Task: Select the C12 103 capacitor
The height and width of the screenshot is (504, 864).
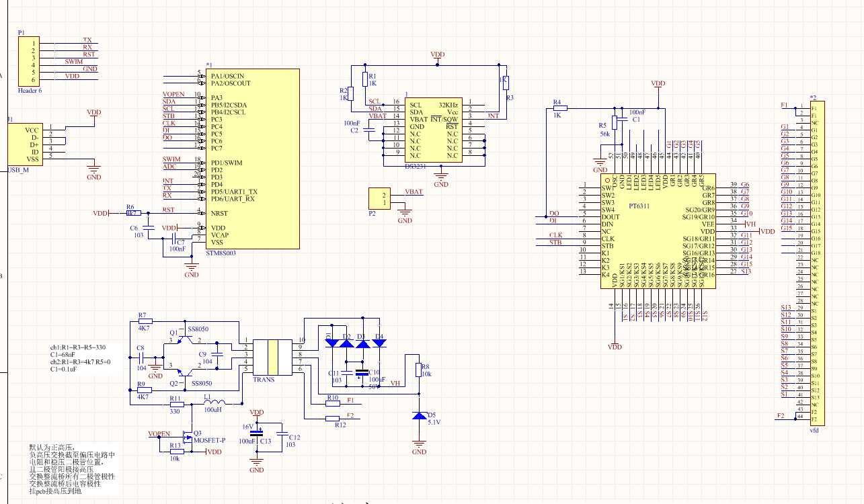Action: click(284, 434)
